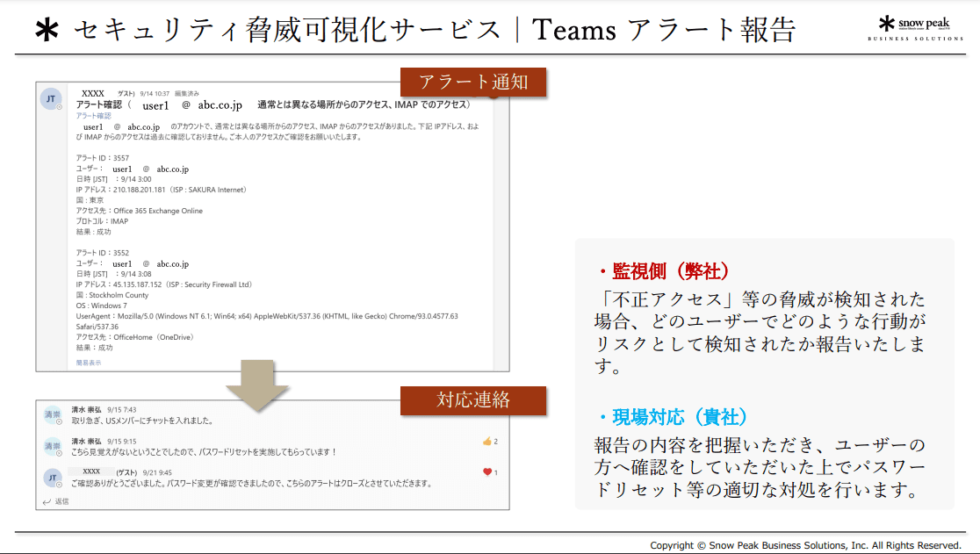Screen dimensions: 980x554
Task: Click the heart reaction showing 1
Action: (x=490, y=472)
